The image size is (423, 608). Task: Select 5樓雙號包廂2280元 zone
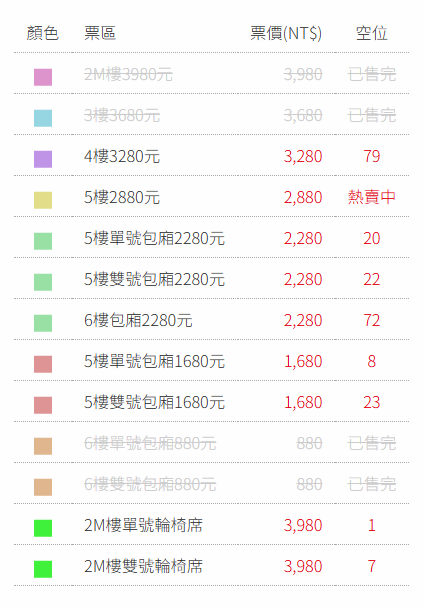pos(211,279)
